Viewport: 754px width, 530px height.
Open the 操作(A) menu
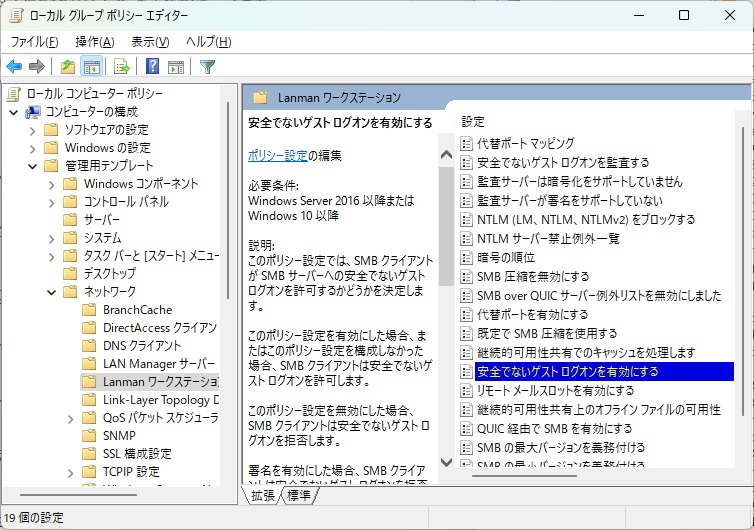click(94, 42)
